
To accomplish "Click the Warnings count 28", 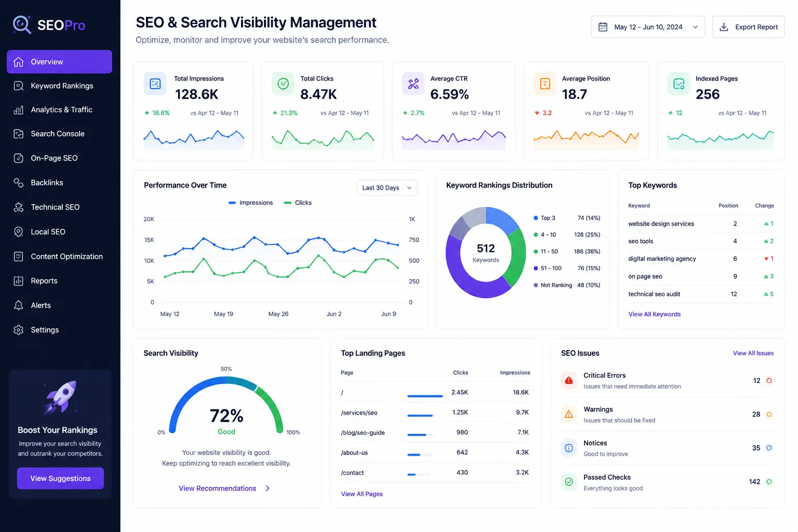I will pyautogui.click(x=756, y=414).
